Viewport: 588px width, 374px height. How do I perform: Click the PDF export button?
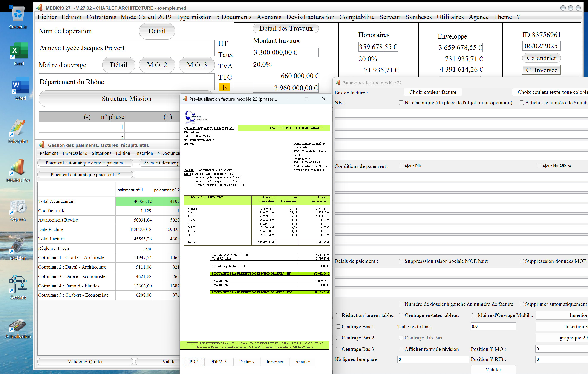(194, 362)
